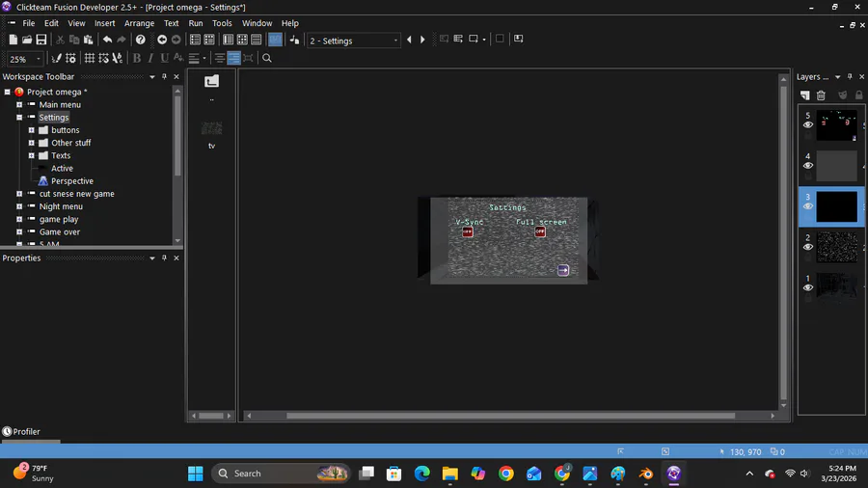Open the Workspace Toolbar panel options arrow
This screenshot has height=488, width=868.
coord(152,77)
